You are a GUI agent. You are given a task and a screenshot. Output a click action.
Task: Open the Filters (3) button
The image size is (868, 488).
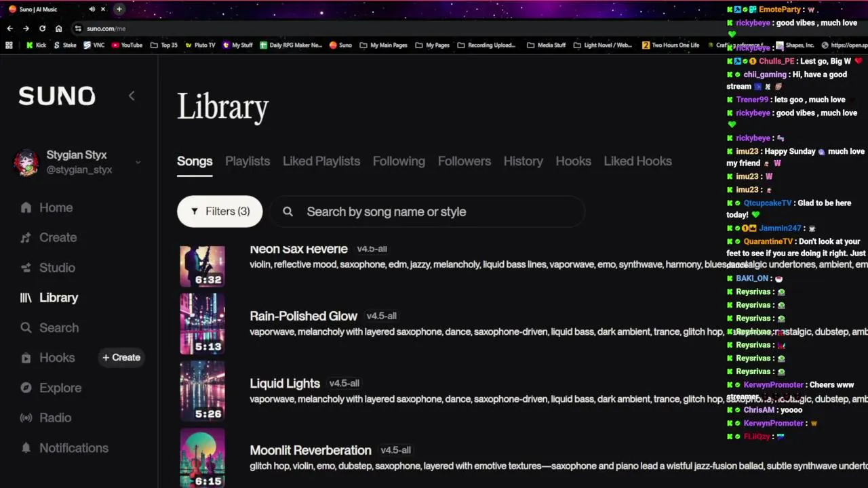pyautogui.click(x=220, y=211)
